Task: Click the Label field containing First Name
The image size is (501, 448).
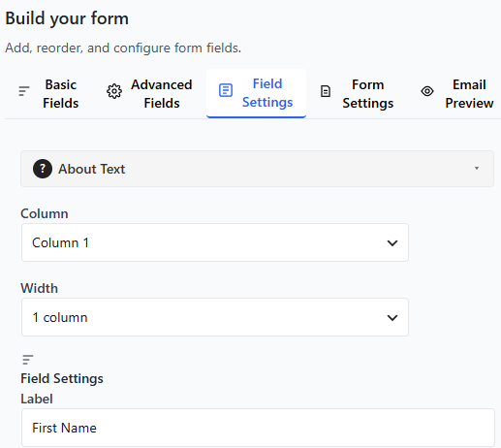Action: (258, 428)
